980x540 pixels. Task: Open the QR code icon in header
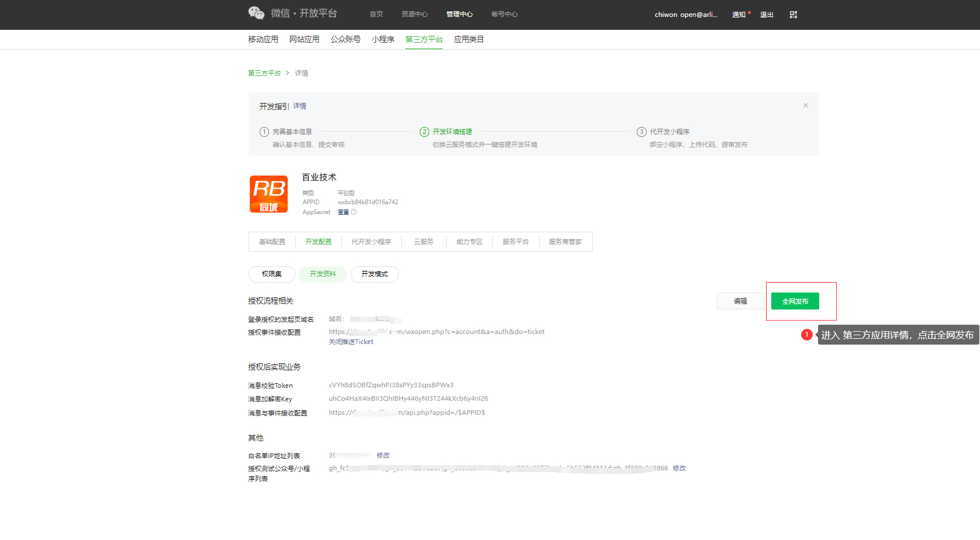pyautogui.click(x=793, y=15)
